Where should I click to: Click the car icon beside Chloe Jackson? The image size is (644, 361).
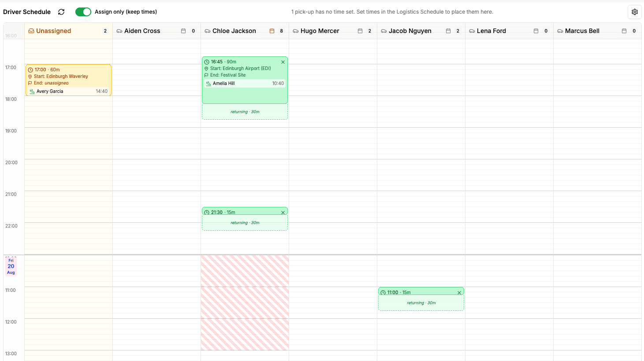pyautogui.click(x=208, y=31)
